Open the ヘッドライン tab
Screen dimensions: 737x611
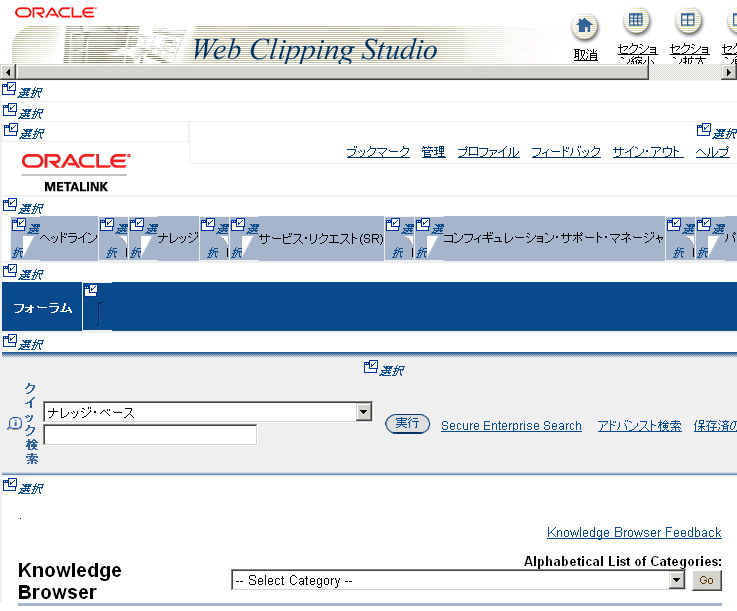pos(68,238)
